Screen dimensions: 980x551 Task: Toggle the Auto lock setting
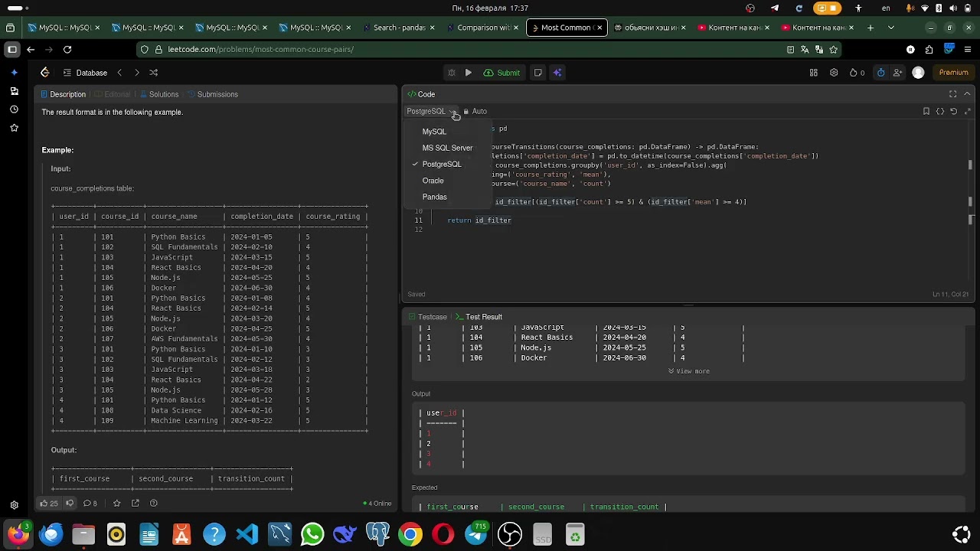point(475,112)
